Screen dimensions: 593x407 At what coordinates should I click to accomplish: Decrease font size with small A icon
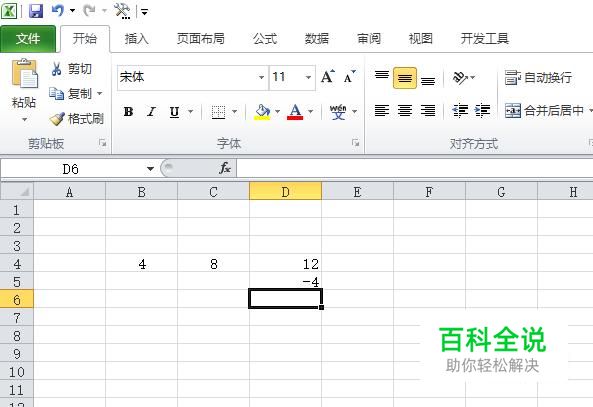(349, 77)
